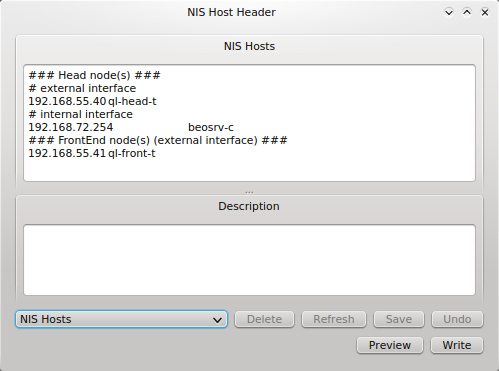Click the '# internal interface' comment line
This screenshot has width=499, height=371.
click(81, 114)
